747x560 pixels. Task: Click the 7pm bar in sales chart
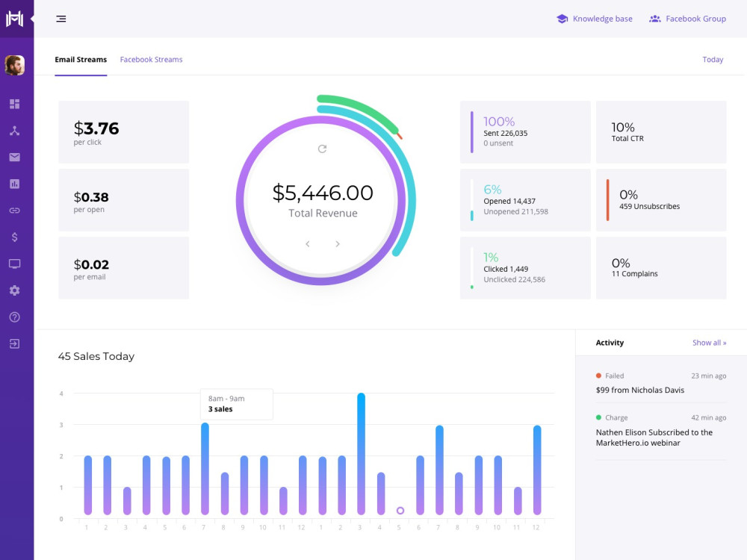[x=439, y=470]
